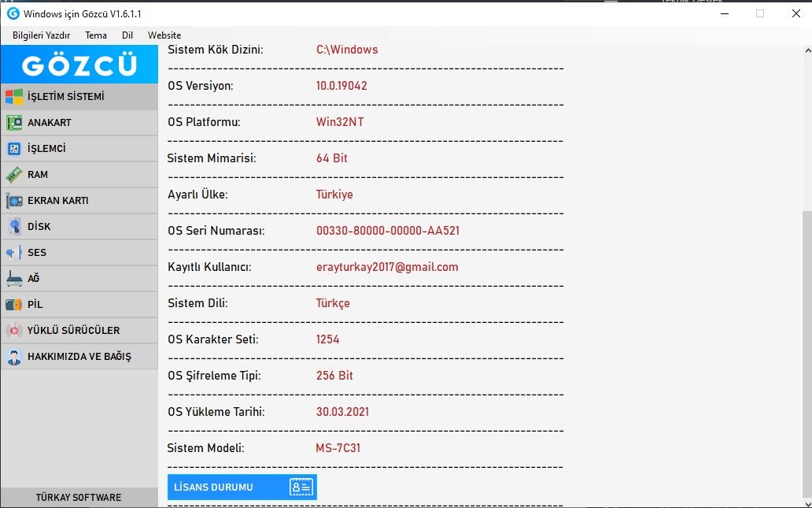
Task: Click the memory stick icon beside RAM
Action: pyautogui.click(x=14, y=175)
